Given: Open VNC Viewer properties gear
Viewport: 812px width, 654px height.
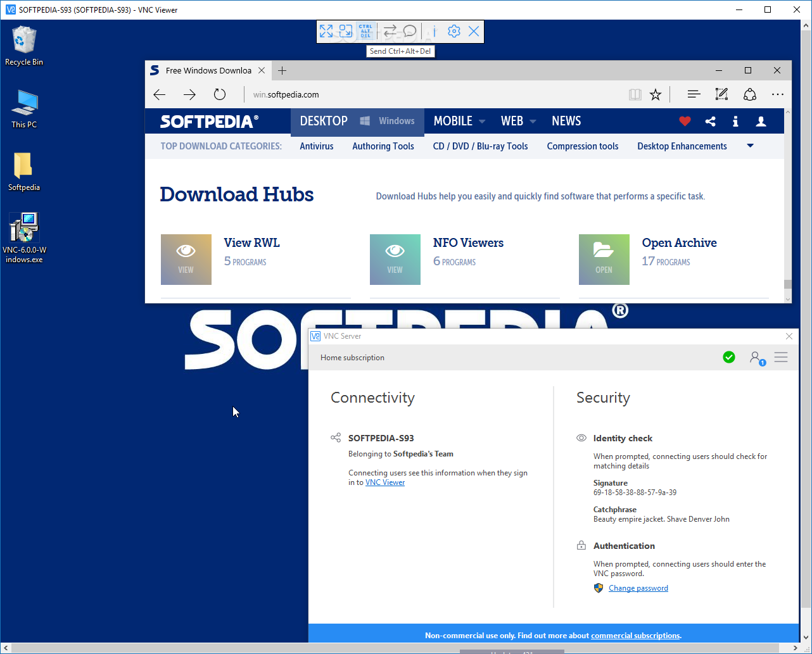Looking at the screenshot, I should coord(454,31).
